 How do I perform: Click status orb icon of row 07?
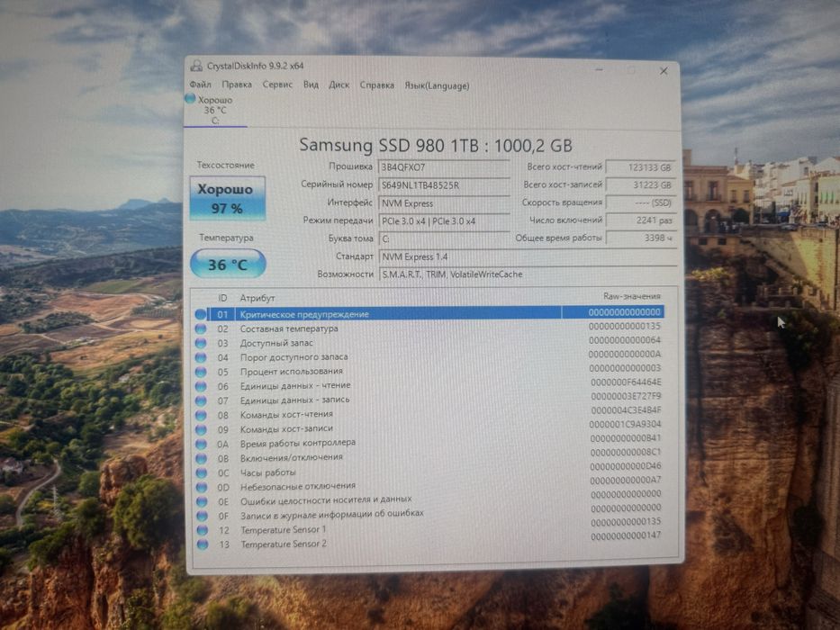pyautogui.click(x=201, y=400)
